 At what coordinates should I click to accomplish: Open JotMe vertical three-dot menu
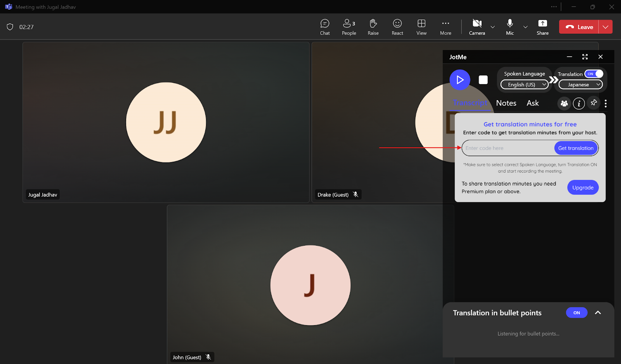605,103
